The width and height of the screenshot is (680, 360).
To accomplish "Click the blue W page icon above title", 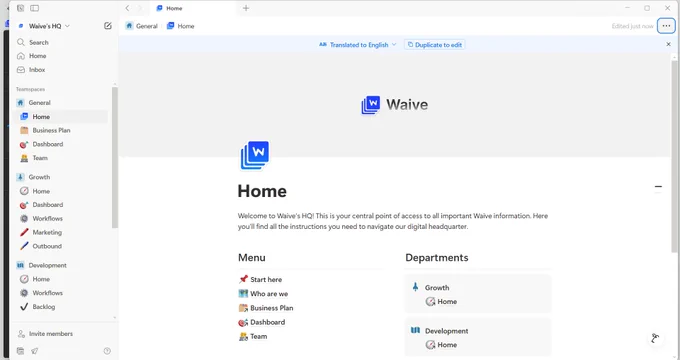I will (x=255, y=155).
